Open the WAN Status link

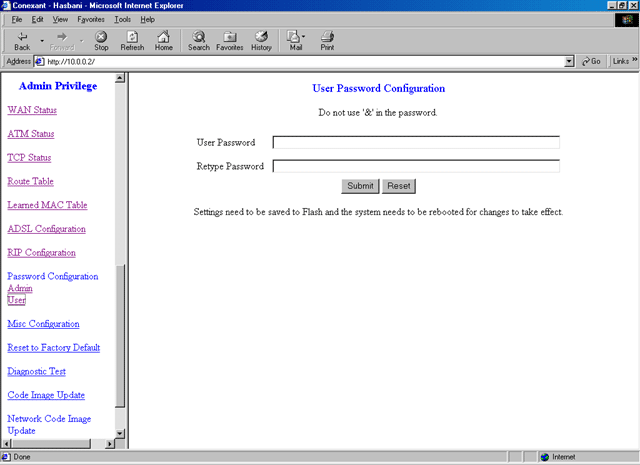[32, 110]
